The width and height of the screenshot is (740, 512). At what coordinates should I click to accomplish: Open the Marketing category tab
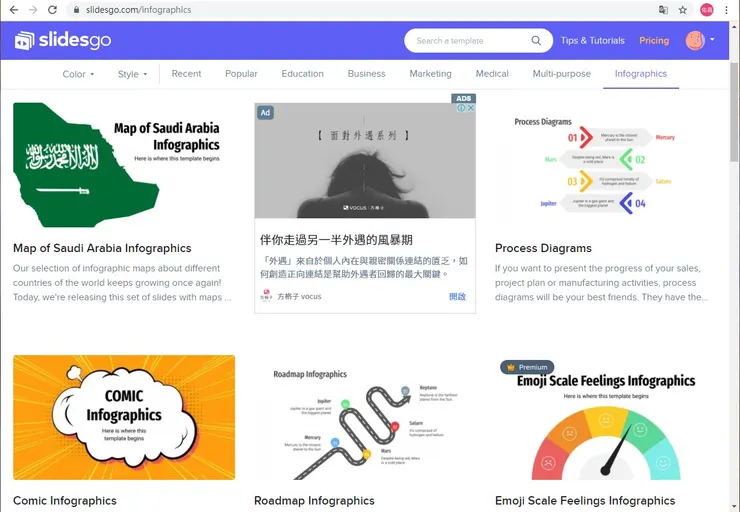click(x=430, y=74)
